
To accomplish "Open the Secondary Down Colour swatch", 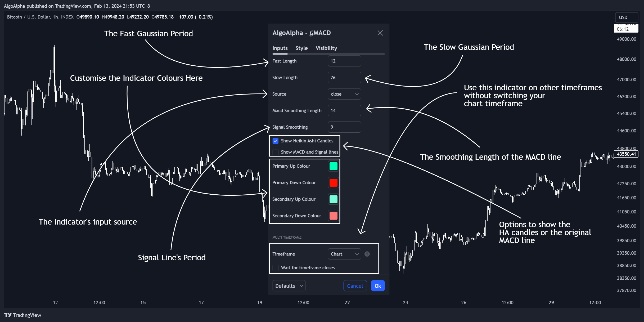I will 333,216.
